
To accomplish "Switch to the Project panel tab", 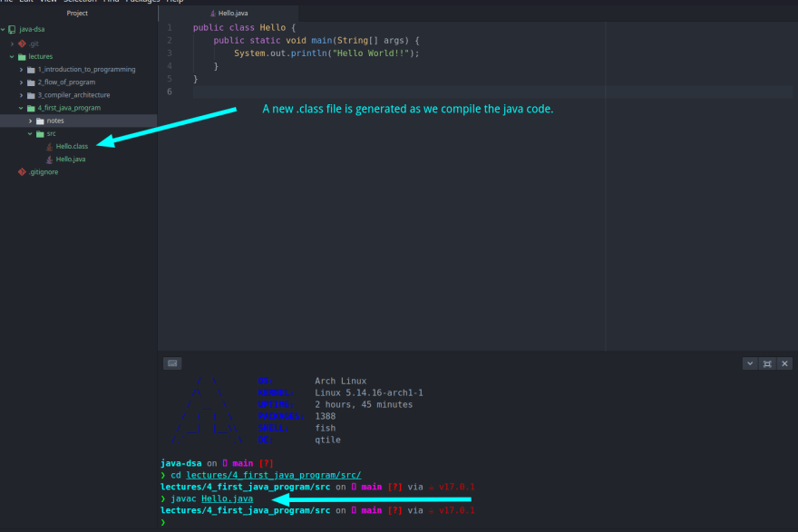I will 77,14.
